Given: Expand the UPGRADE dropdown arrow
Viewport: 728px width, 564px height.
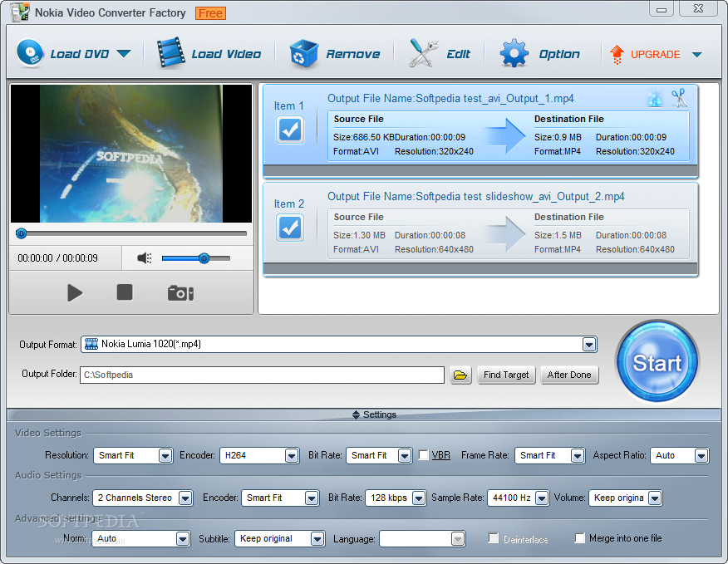Looking at the screenshot, I should coord(696,55).
